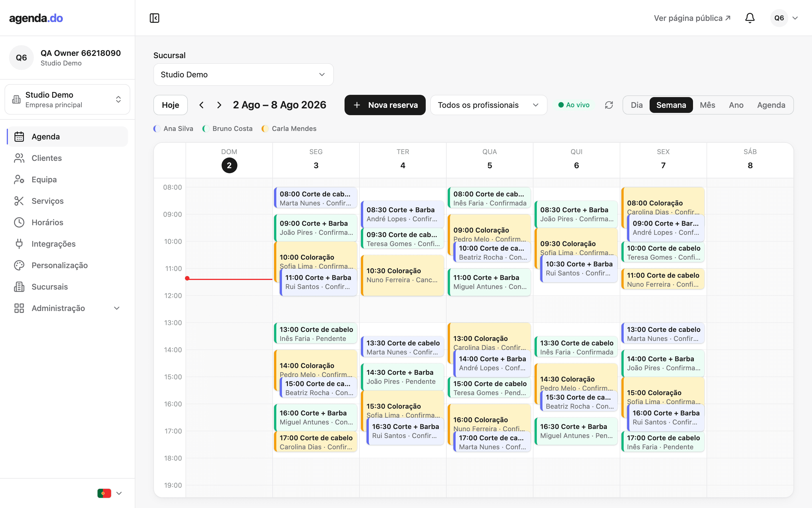Collapse the sidebar panel icon
812x508 pixels.
click(154, 18)
